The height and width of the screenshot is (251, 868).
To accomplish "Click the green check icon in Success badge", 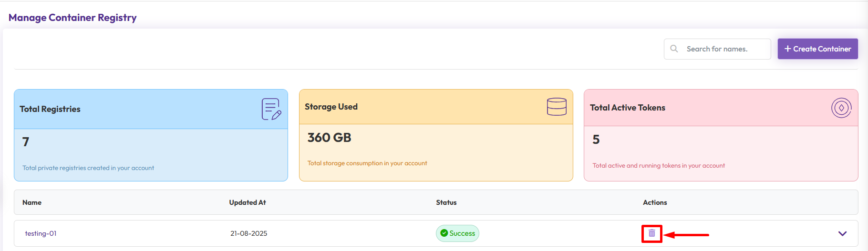I will pos(444,233).
